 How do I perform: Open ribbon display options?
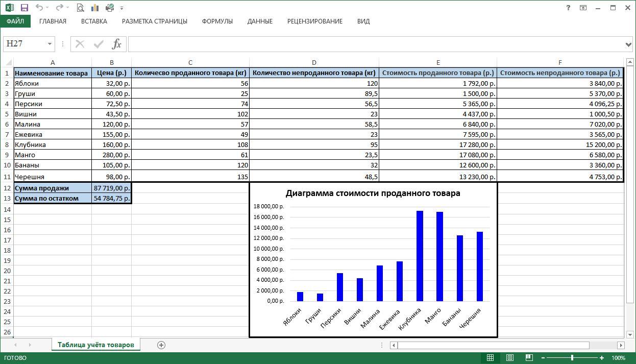(x=583, y=8)
